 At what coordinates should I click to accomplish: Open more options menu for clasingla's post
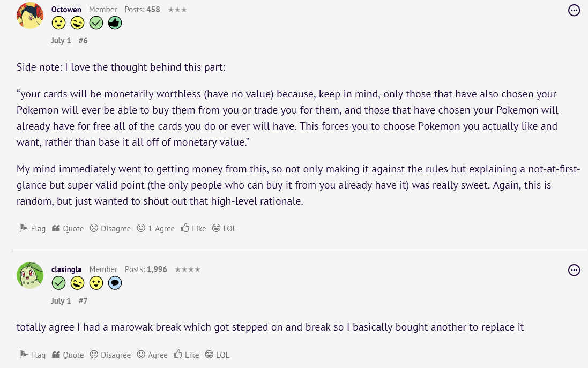click(574, 270)
